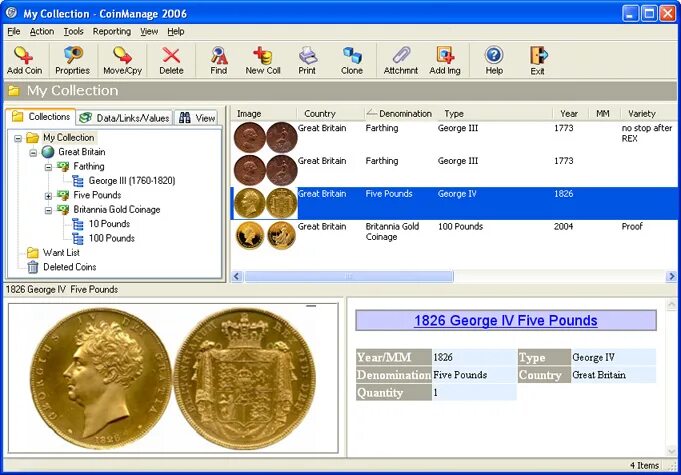The width and height of the screenshot is (681, 475).
Task: Click the Exit toolbar icon
Action: click(x=538, y=55)
